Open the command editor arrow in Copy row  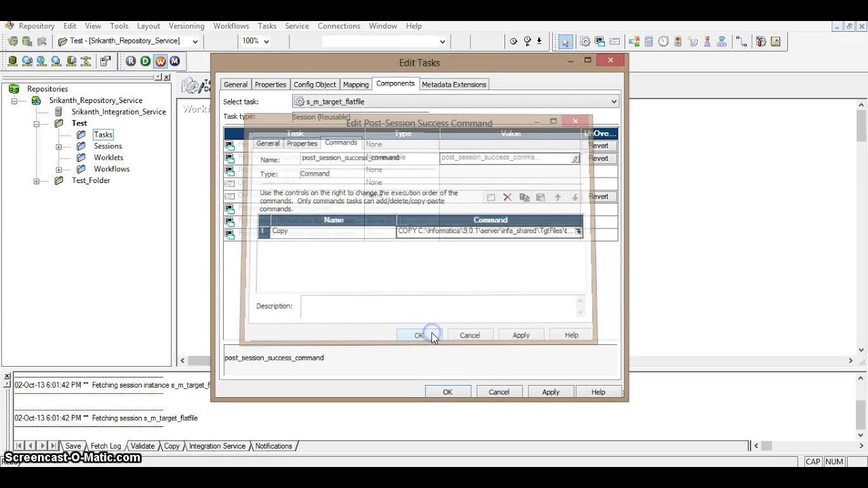578,231
